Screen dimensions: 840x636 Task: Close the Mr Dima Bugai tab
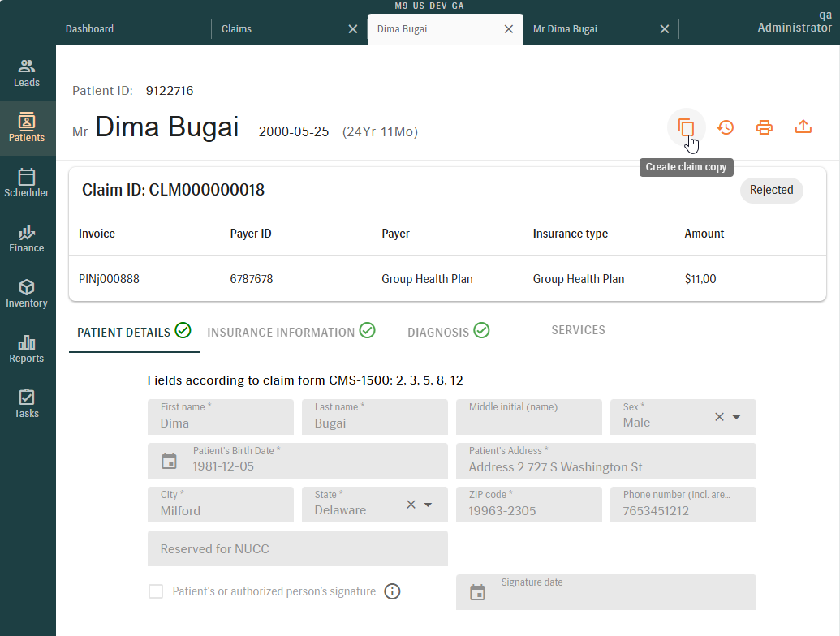click(664, 29)
